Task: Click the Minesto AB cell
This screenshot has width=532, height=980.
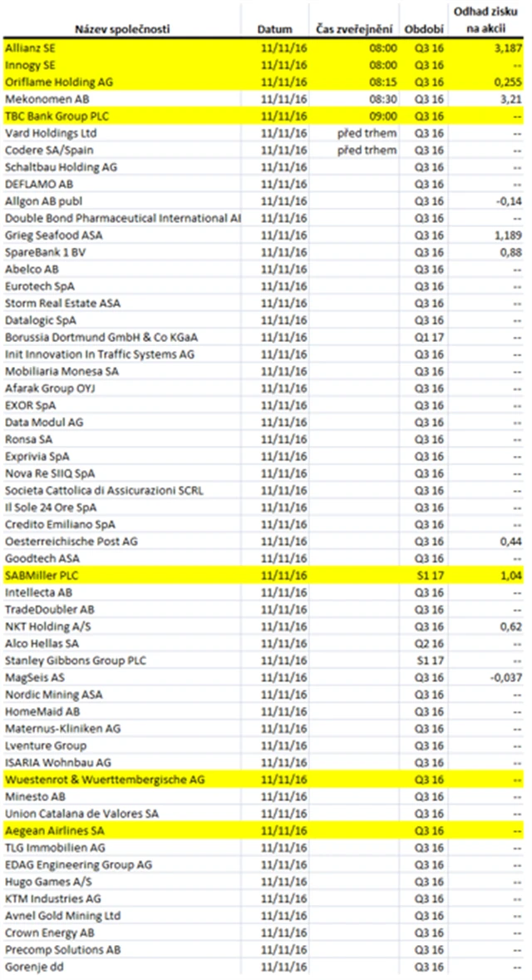Action: point(36,796)
